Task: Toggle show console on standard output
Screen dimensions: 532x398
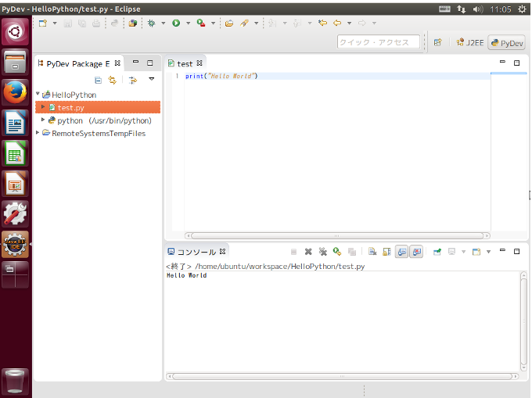Action: (401, 252)
